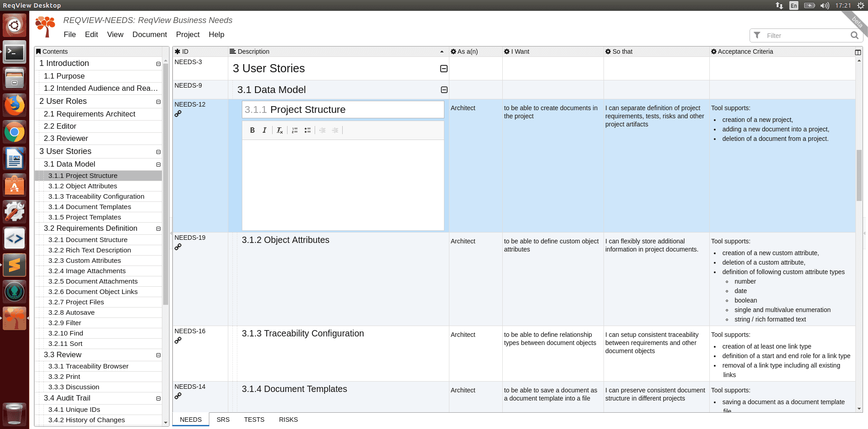Insert a bulleted list in the editor
The height and width of the screenshot is (429, 868).
(307, 130)
